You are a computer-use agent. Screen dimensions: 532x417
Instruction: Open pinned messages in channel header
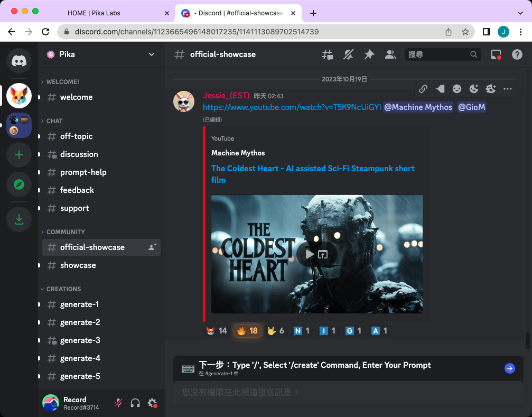[369, 54]
